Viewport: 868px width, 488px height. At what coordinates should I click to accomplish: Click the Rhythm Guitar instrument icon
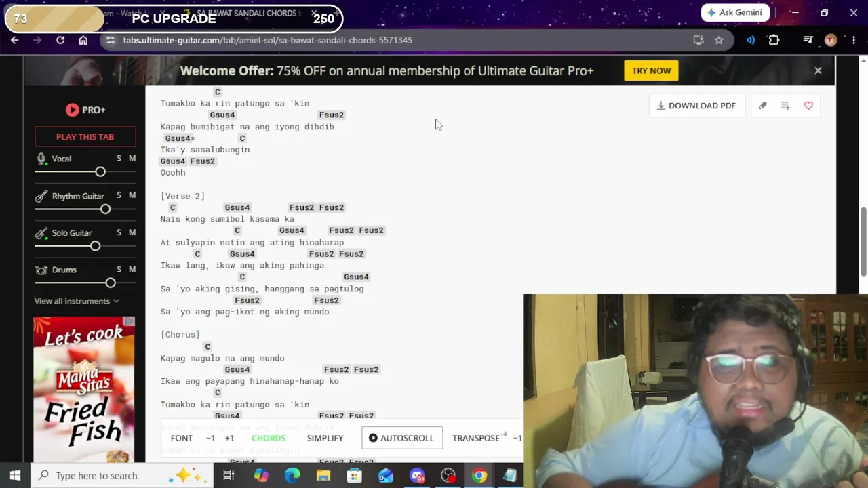[x=41, y=197]
